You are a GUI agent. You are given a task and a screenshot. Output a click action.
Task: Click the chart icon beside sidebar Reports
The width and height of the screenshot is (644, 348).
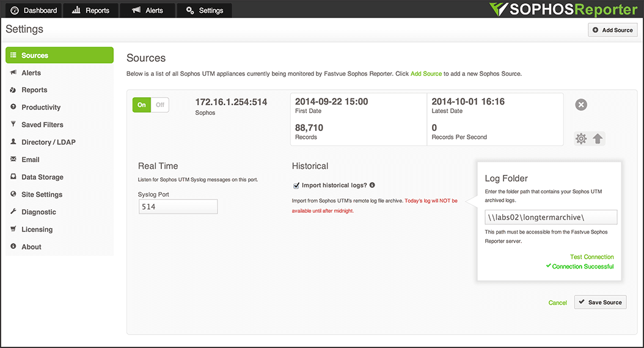click(13, 90)
